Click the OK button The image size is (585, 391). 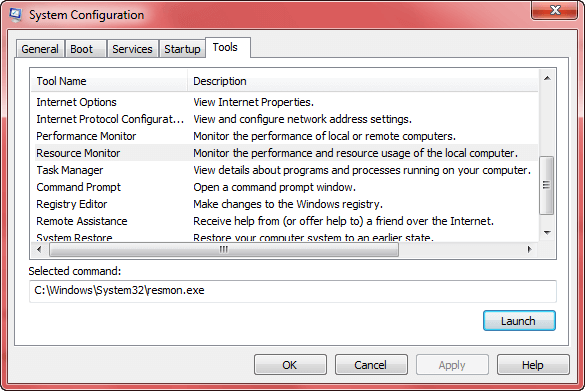[x=290, y=365]
